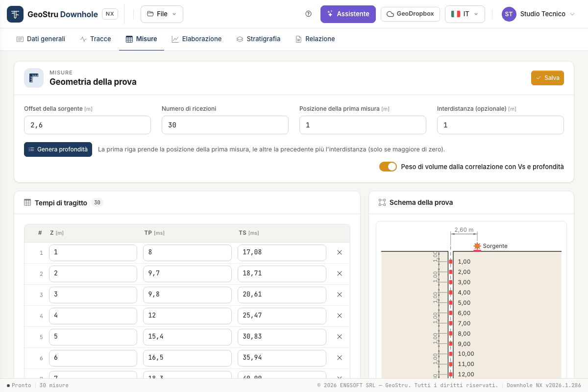Open the IT language dropdown

tap(465, 14)
